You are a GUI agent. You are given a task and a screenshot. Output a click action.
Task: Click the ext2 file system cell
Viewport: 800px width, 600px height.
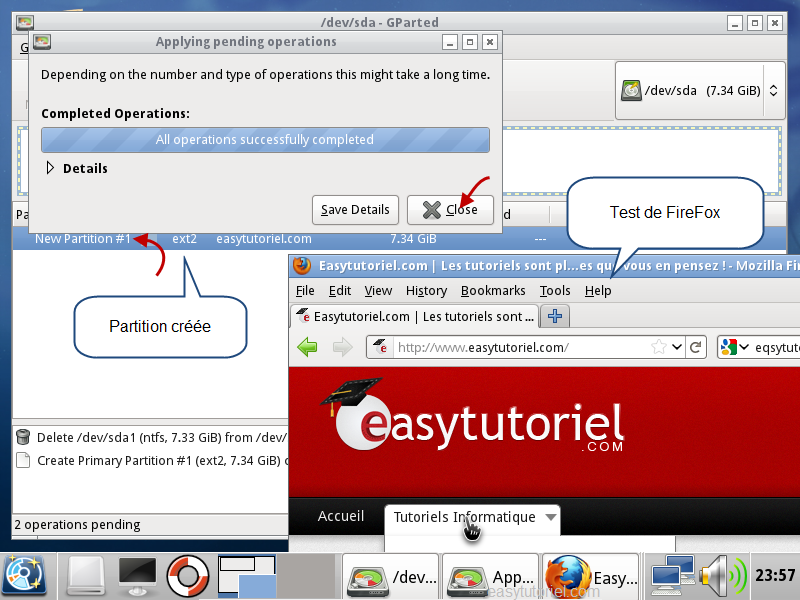click(184, 239)
